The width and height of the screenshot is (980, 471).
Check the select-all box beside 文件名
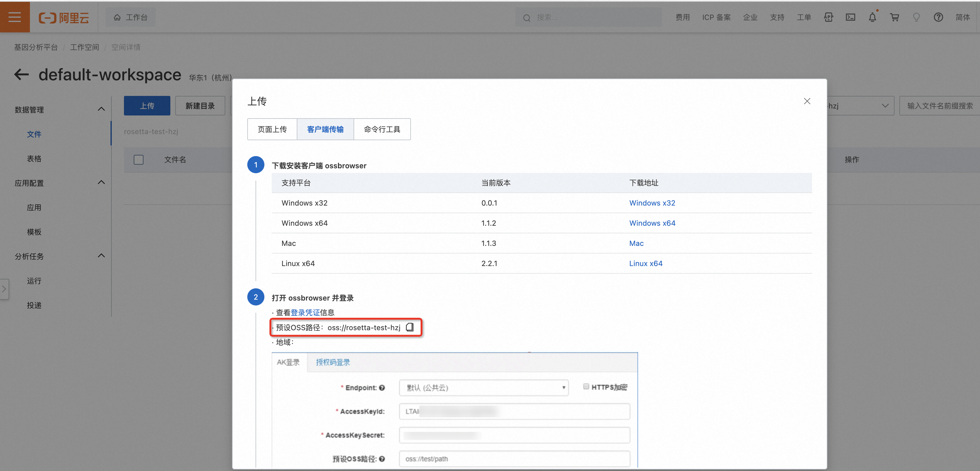(x=139, y=159)
